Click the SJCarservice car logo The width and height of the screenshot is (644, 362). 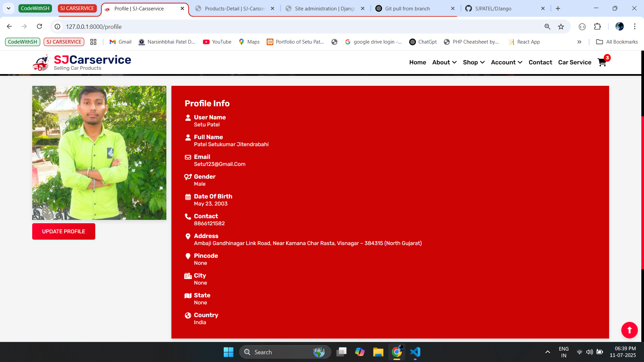tap(41, 63)
